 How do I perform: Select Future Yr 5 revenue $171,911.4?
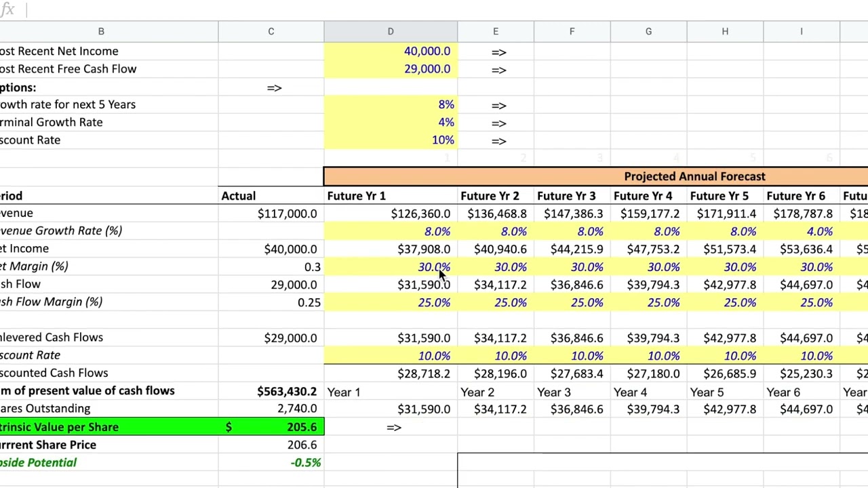pyautogui.click(x=725, y=213)
